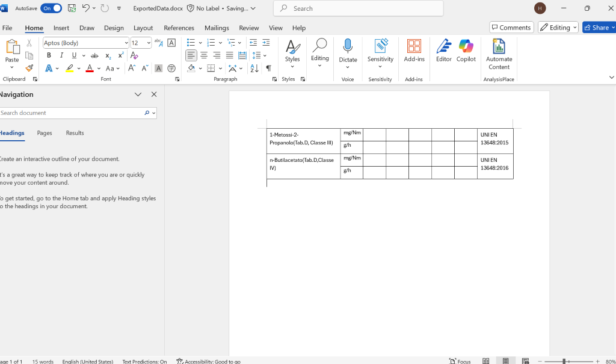Apply Strikethrough formatting
This screenshot has height=364, width=616.
[94, 56]
